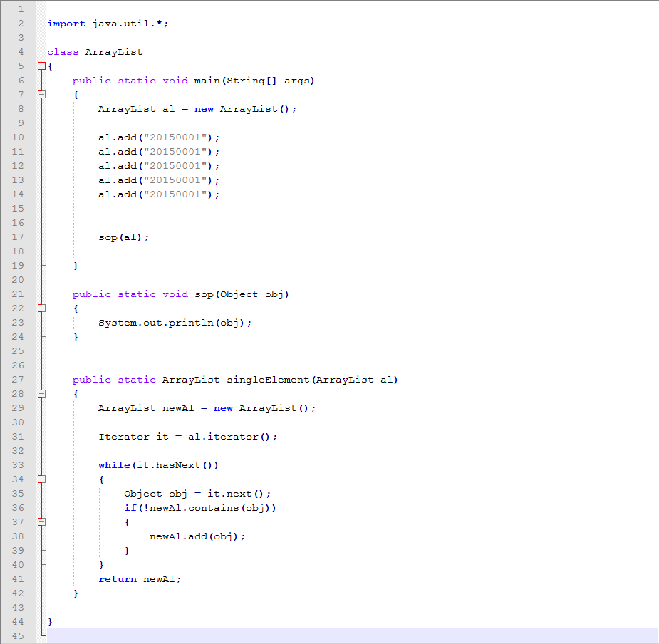Viewport: 659px width, 644px height.
Task: Collapse the if block fold marker on line 37
Action: click(x=41, y=522)
